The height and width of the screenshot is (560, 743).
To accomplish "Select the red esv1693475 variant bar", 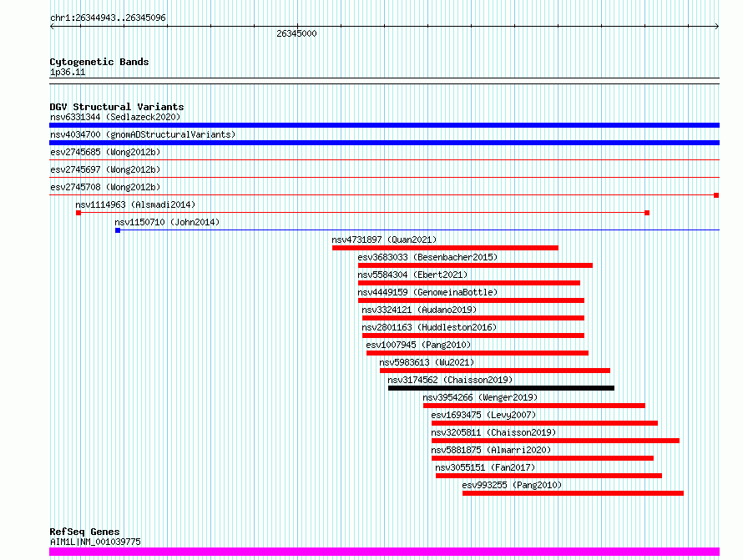I will [x=545, y=423].
